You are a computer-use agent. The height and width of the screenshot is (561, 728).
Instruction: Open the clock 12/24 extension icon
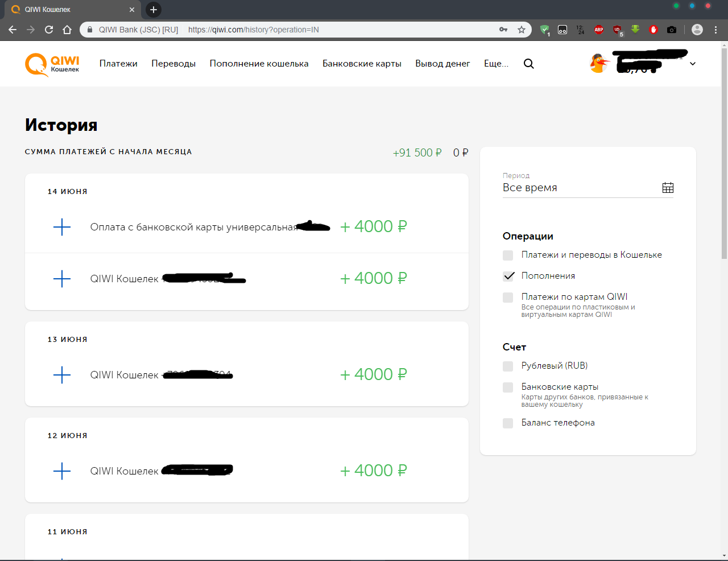tap(580, 30)
